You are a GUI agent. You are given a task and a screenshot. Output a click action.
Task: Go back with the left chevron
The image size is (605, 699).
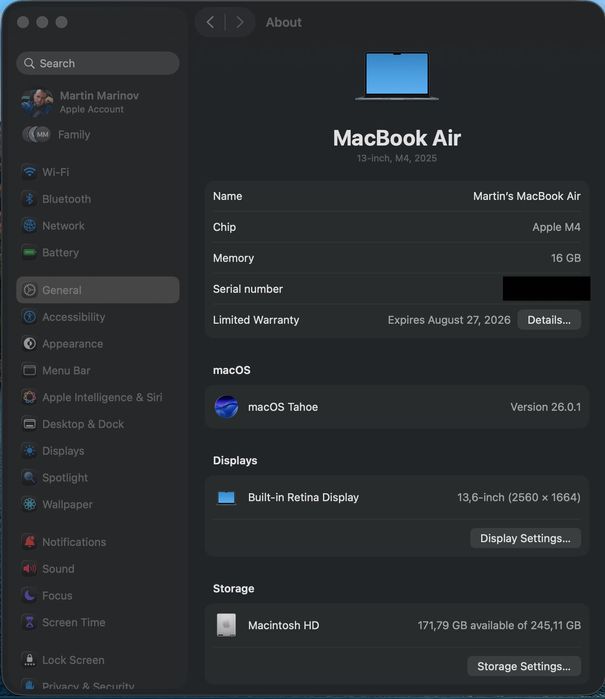point(210,22)
